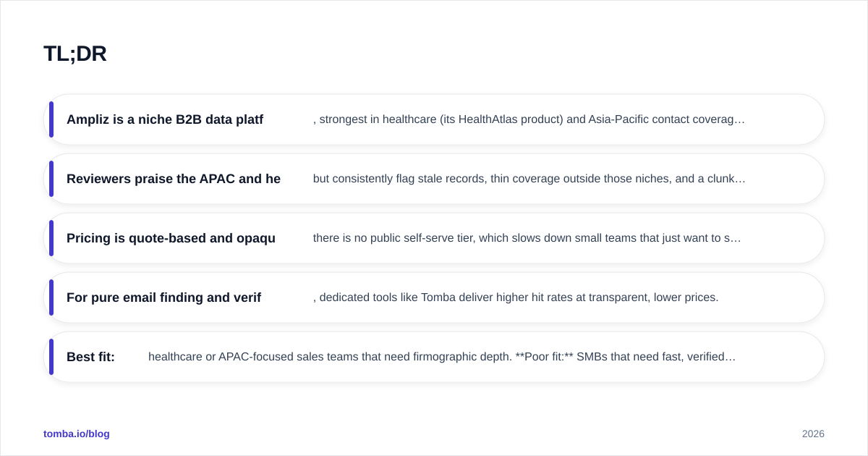Viewport: 868px width, 456px height.
Task: Click the HealthAtlas and Asia-Pacific description text
Action: (529, 119)
